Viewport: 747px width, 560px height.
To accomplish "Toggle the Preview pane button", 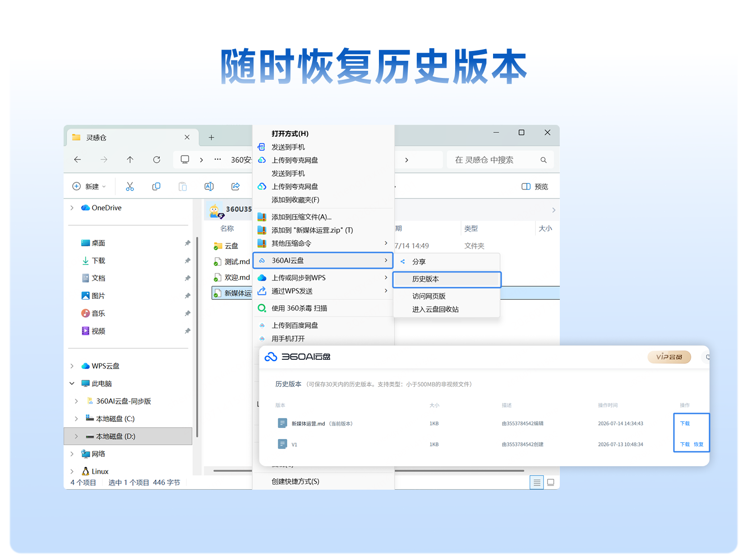I will tap(535, 187).
